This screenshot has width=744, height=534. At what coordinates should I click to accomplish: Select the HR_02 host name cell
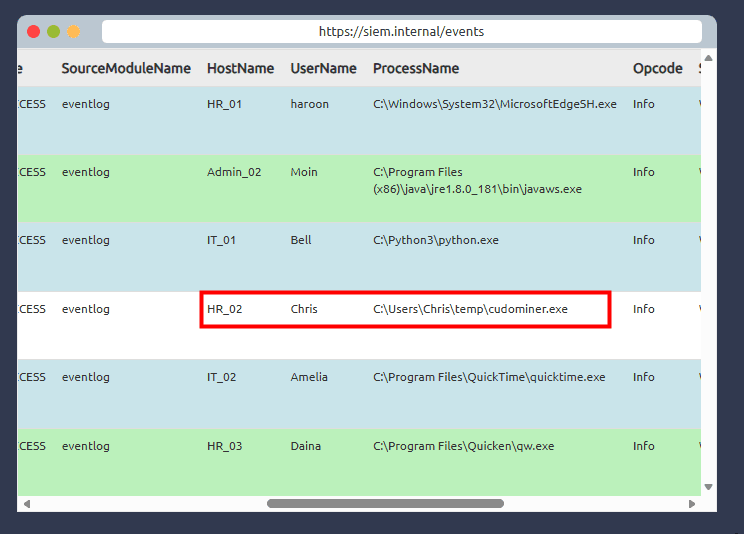pyautogui.click(x=225, y=309)
